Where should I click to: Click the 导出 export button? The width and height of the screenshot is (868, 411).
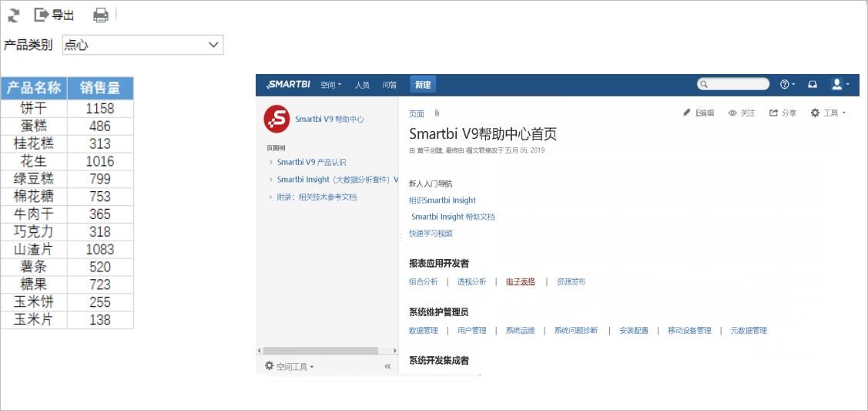click(54, 15)
